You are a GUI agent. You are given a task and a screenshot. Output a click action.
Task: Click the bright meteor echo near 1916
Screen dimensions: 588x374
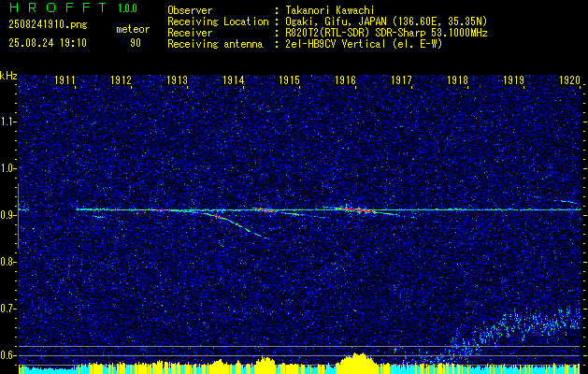pyautogui.click(x=356, y=209)
